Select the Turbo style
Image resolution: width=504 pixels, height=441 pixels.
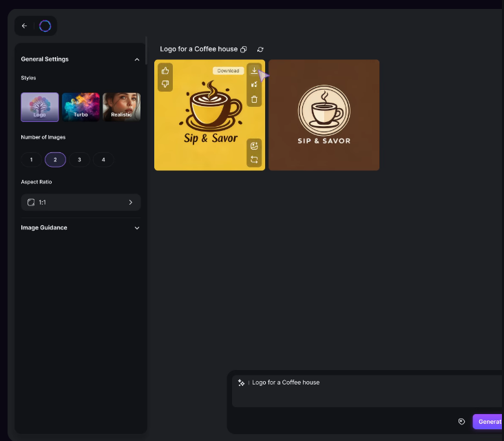[81, 107]
